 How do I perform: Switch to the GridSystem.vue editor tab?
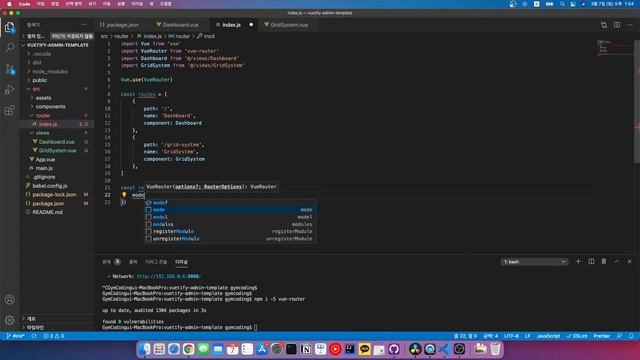(289, 25)
